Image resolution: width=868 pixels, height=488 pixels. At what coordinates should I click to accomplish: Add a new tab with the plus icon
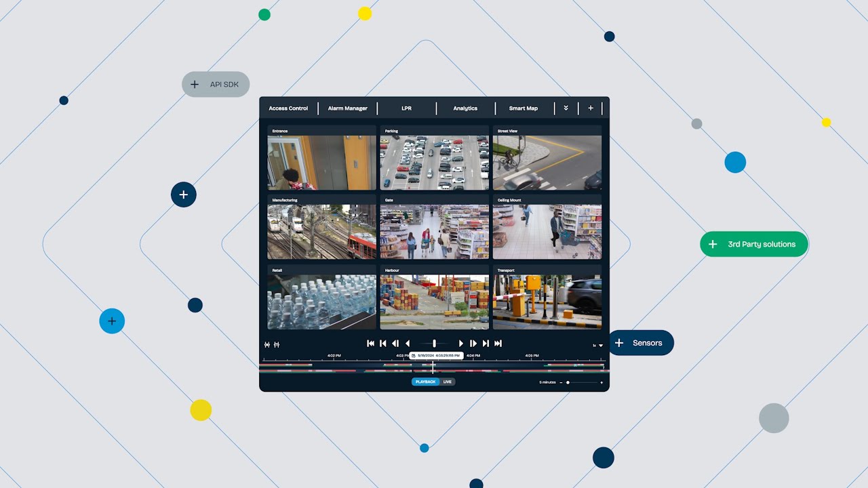[591, 108]
